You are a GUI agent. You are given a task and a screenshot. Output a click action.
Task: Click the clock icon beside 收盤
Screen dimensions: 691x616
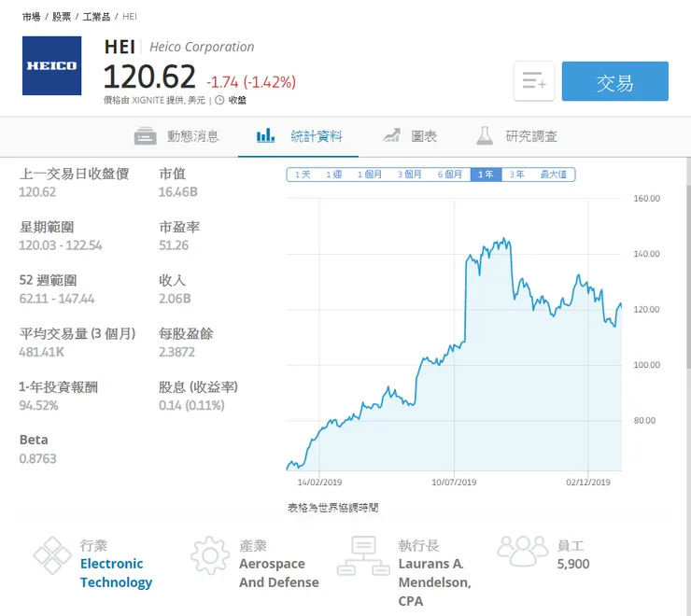point(219,100)
